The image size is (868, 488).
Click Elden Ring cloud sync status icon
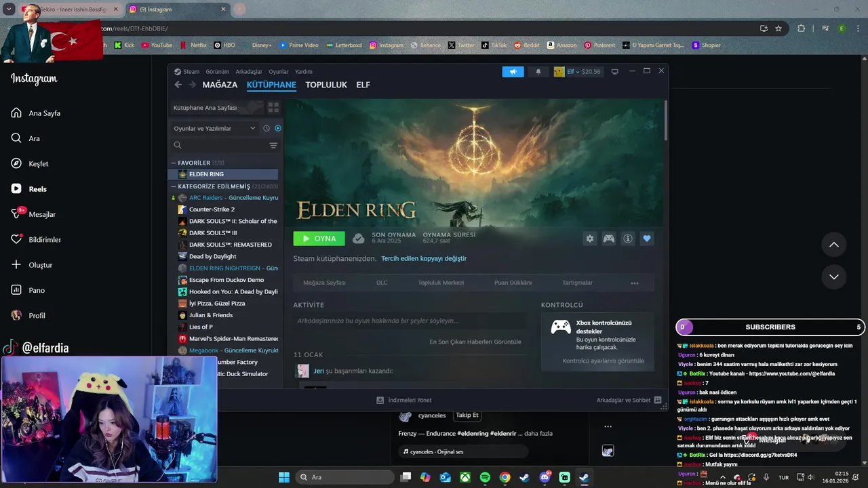[x=358, y=239]
